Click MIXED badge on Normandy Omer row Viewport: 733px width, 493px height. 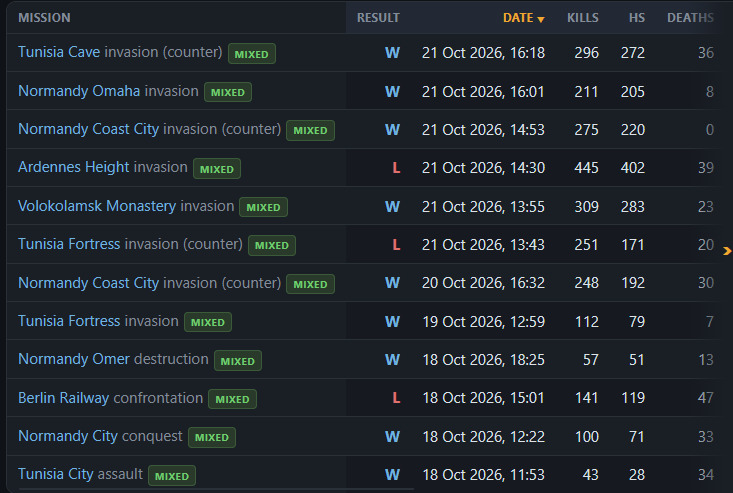[x=237, y=361]
